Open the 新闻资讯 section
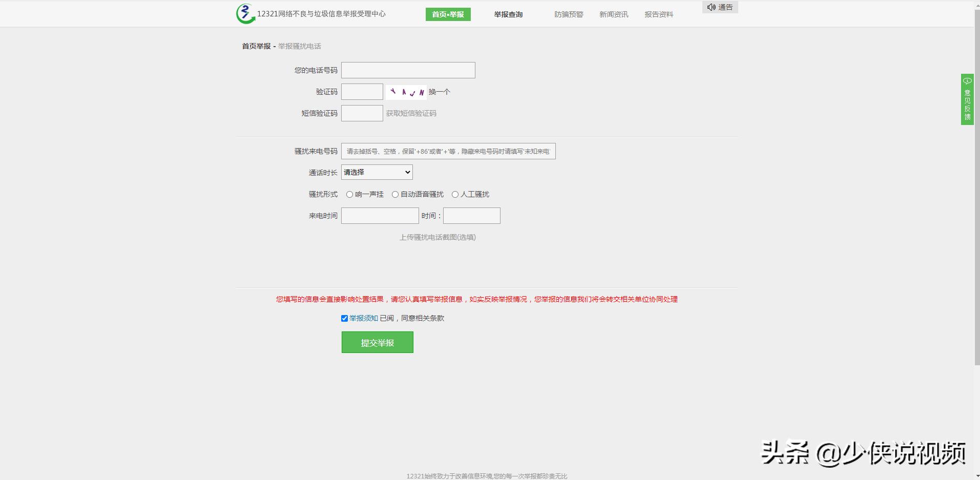This screenshot has height=480, width=980. (613, 14)
